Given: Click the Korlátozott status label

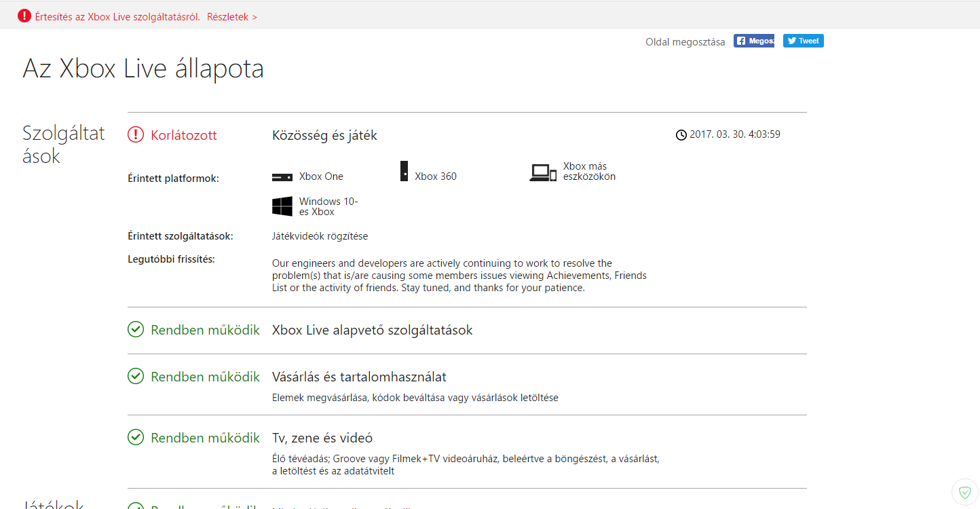Looking at the screenshot, I should 184,135.
